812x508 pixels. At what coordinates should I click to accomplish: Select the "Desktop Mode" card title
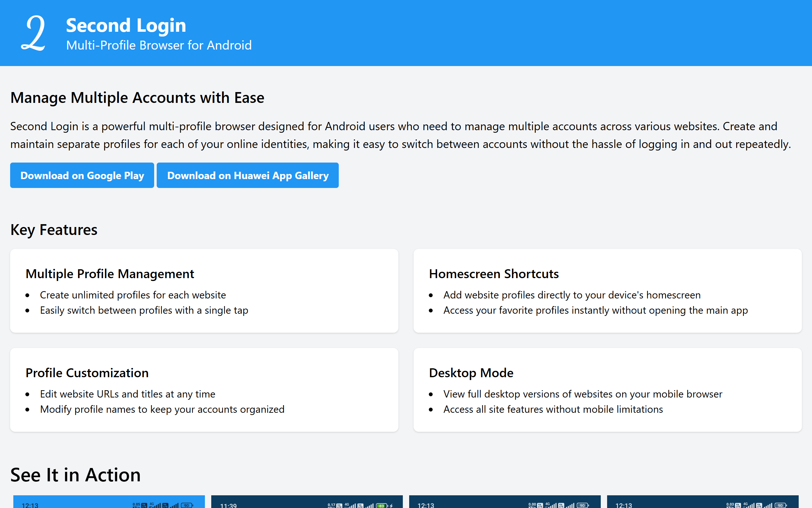pos(471,373)
